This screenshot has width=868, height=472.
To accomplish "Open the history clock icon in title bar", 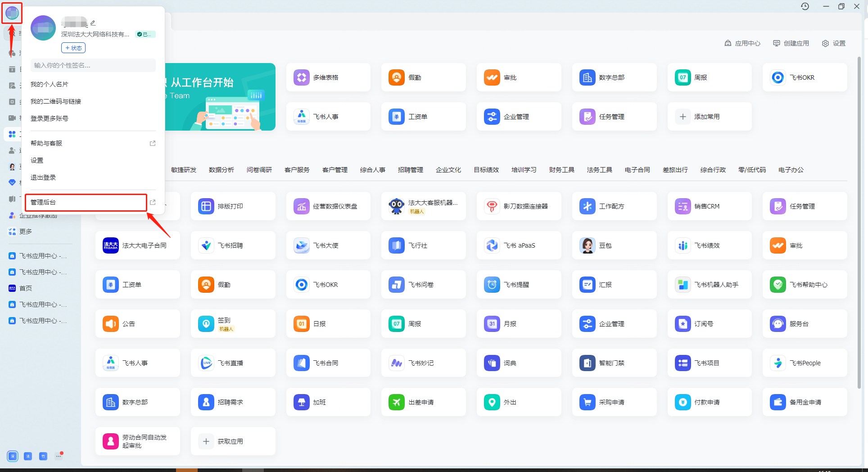I will pos(805,6).
